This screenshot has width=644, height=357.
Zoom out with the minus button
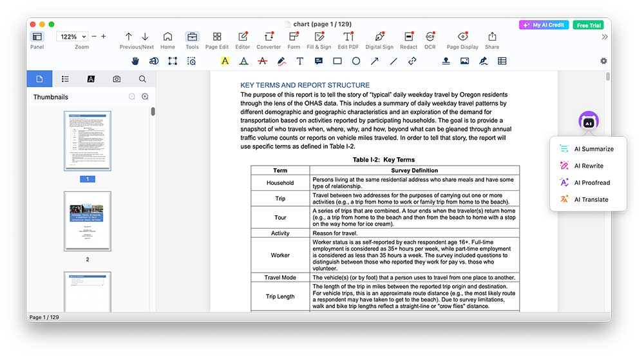[x=94, y=37]
